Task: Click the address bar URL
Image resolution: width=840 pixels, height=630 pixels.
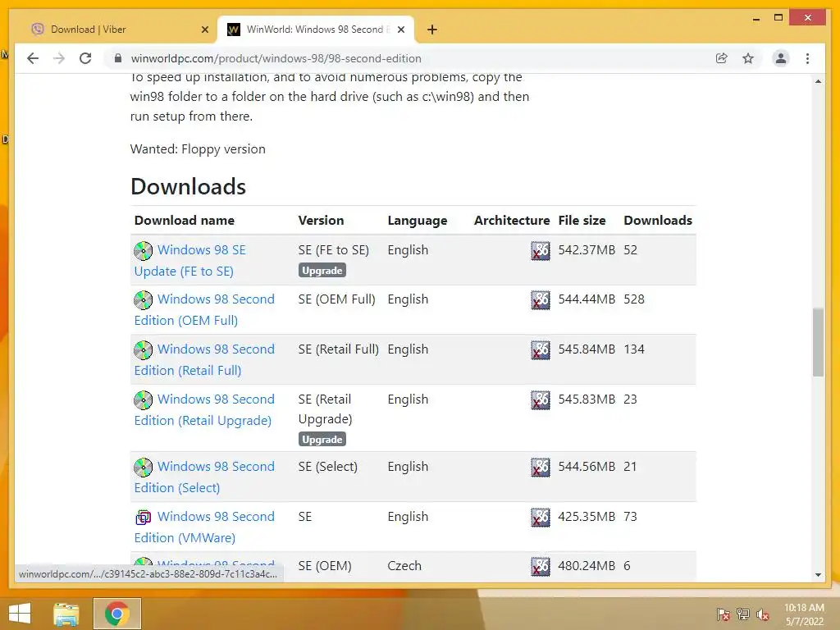Action: coord(276,58)
